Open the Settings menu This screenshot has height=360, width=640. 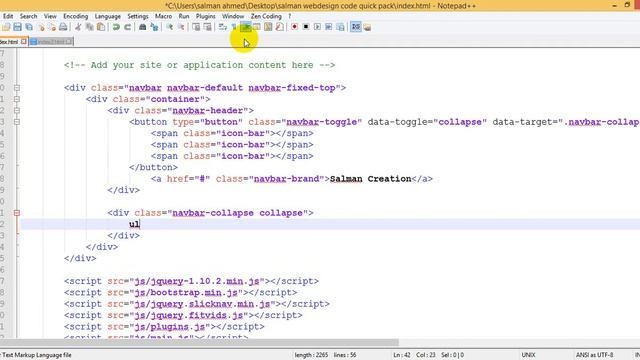[138, 16]
